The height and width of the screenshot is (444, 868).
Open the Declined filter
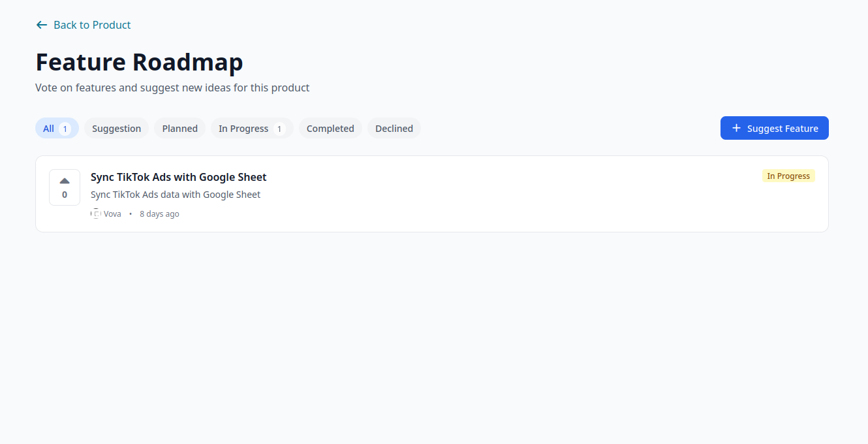pos(394,128)
